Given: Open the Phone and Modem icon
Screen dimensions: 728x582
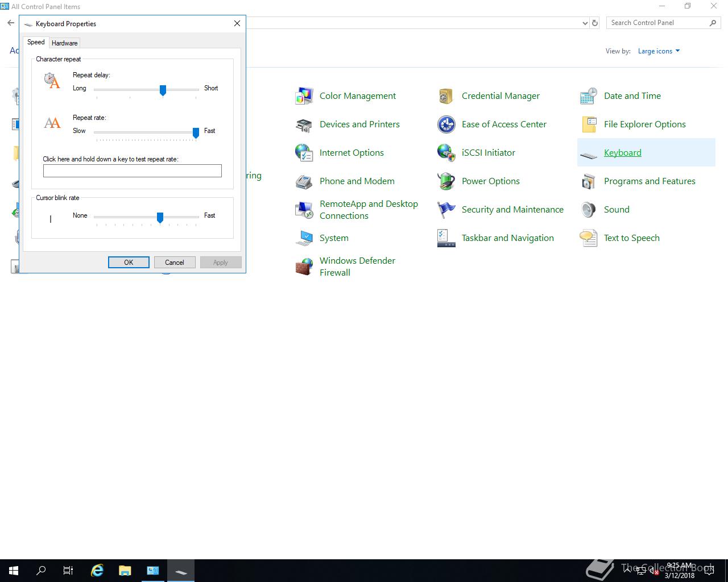Looking at the screenshot, I should [304, 181].
